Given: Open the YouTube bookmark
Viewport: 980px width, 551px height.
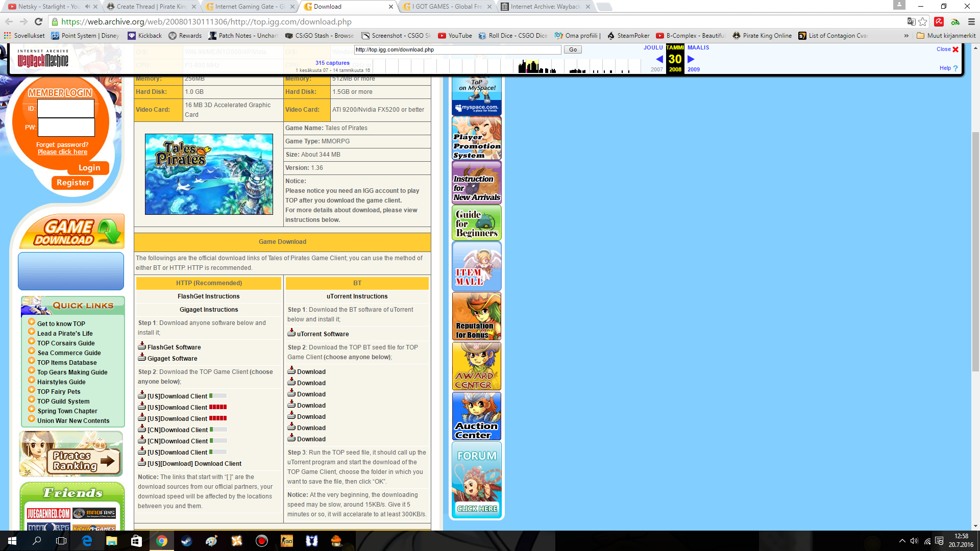Looking at the screenshot, I should pos(455,36).
